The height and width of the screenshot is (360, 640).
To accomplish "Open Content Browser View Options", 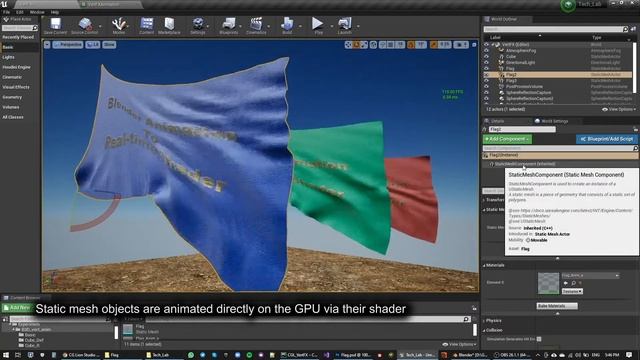I will (x=460, y=344).
